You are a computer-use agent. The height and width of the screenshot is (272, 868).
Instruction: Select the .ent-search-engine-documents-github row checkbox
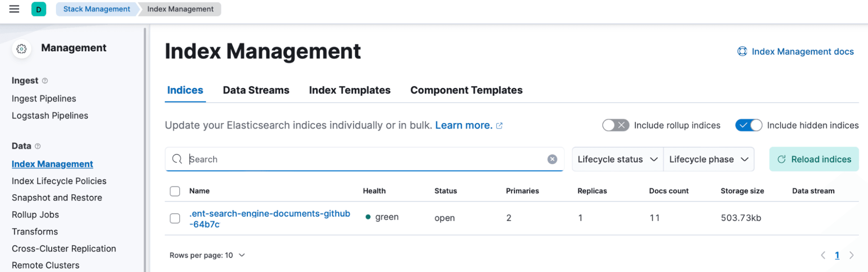[175, 218]
